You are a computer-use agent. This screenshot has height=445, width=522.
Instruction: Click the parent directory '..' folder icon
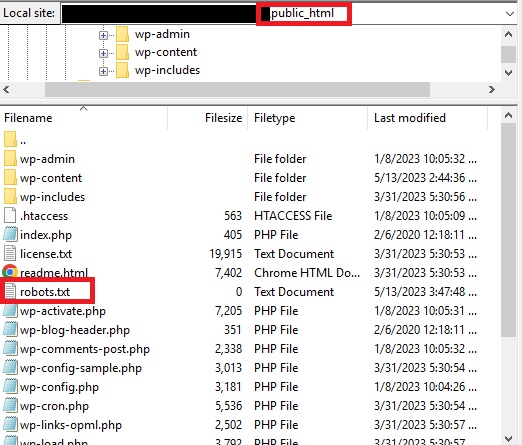10,140
